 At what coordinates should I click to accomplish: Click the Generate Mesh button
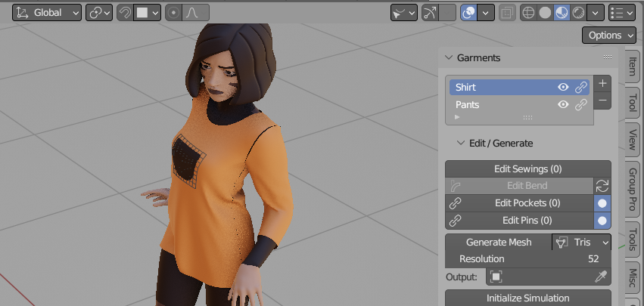point(499,243)
